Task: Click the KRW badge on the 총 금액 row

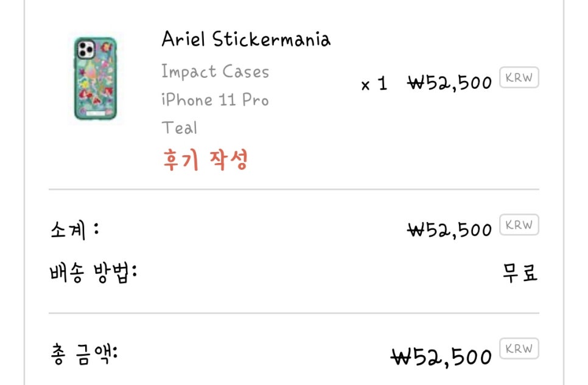Action: pyautogui.click(x=519, y=349)
